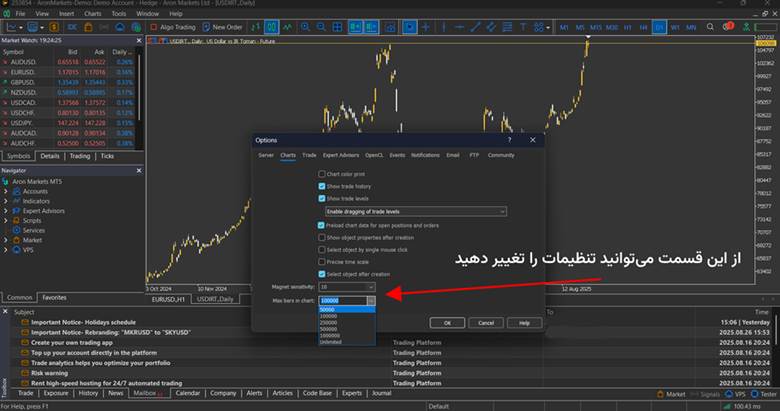Viewport: 780px width, 411px height.
Task: Click the new chart icon in toolbar
Action: click(x=12, y=27)
